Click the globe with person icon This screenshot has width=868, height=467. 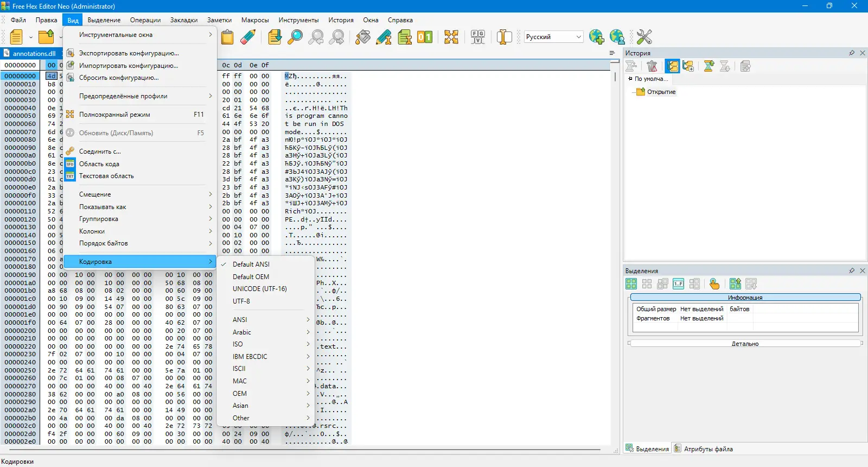click(x=617, y=37)
